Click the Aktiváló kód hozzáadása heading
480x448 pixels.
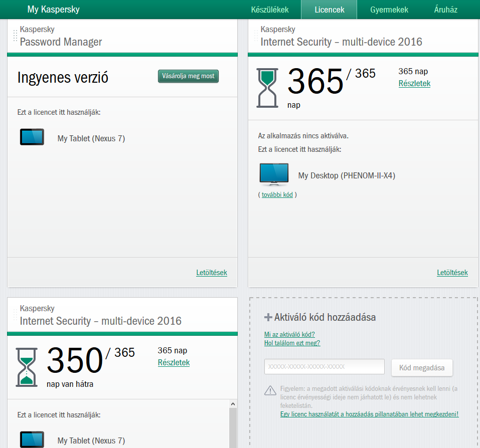[325, 317]
